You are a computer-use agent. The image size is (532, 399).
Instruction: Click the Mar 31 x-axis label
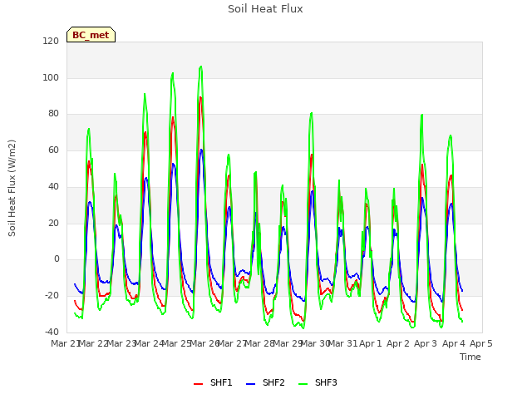coord(342,343)
